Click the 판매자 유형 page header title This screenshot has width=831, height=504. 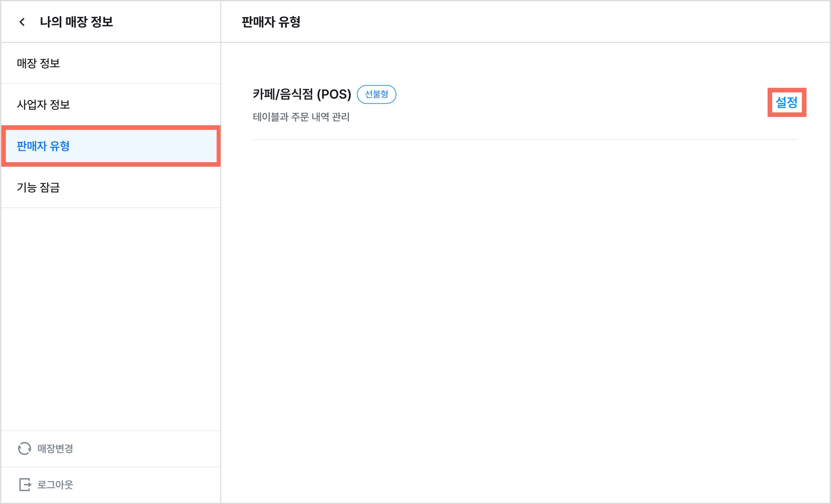click(271, 22)
